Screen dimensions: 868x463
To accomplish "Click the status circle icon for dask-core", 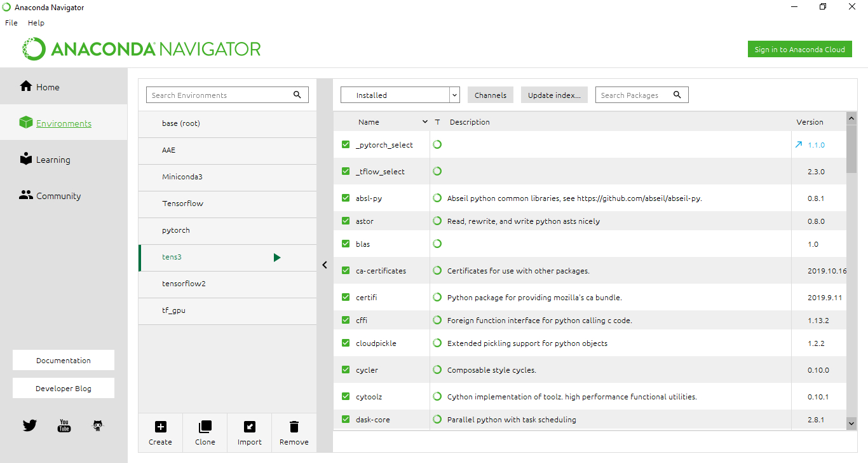I will pyautogui.click(x=437, y=419).
